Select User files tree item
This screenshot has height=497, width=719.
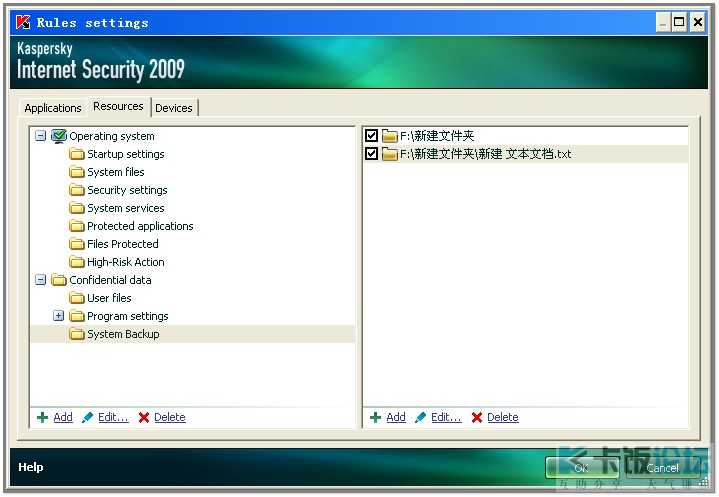point(109,298)
